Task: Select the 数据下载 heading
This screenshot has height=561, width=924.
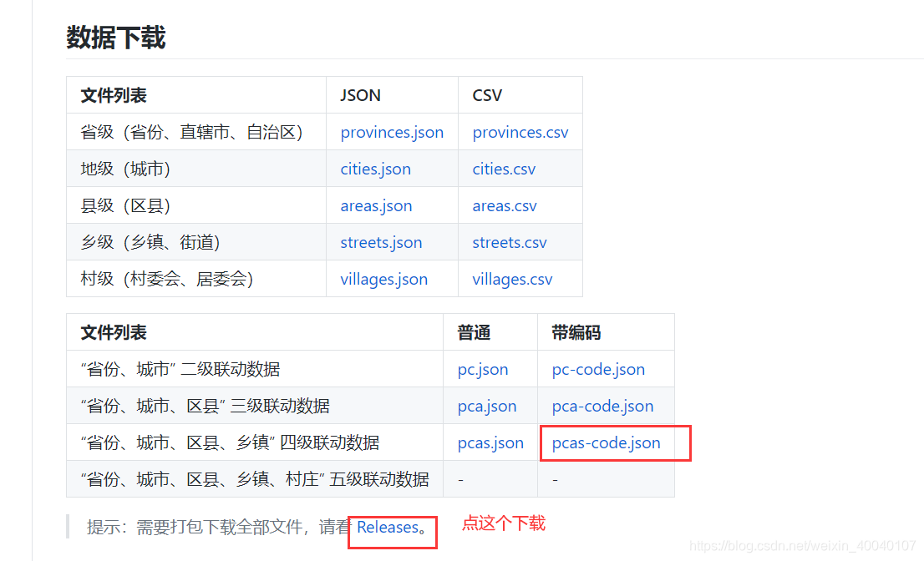Action: 116,37
